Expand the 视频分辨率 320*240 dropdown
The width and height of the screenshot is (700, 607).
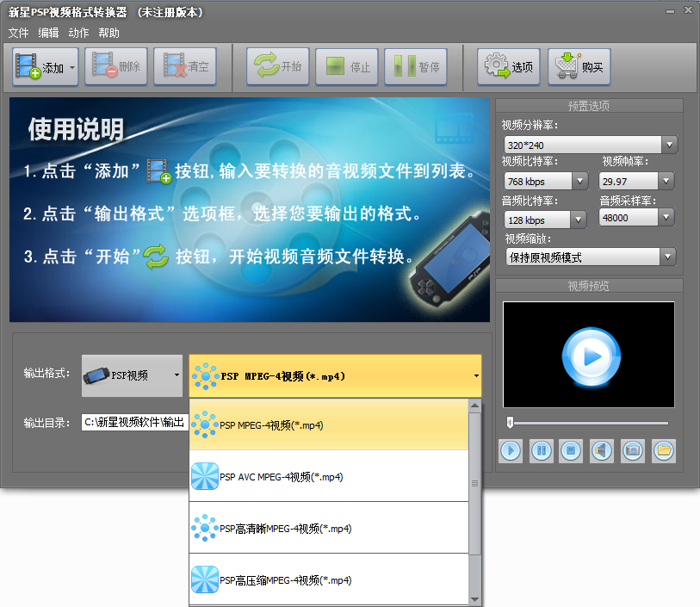tap(669, 145)
